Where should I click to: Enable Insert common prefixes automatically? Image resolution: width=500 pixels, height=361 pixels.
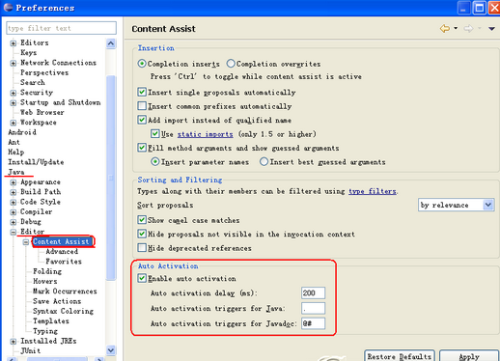142,106
